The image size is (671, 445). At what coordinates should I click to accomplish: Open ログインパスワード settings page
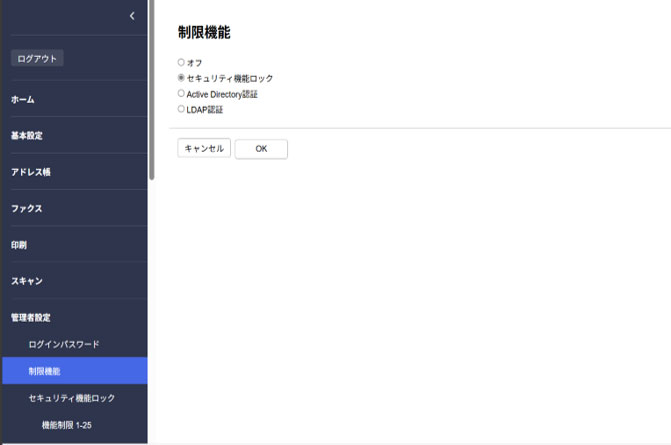(x=64, y=344)
